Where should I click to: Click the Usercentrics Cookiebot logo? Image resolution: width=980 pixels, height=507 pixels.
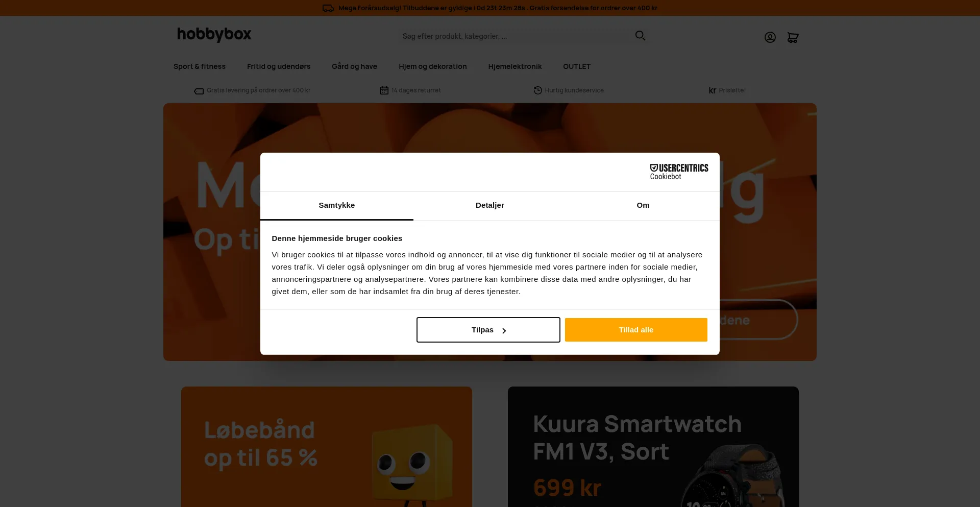(x=679, y=172)
